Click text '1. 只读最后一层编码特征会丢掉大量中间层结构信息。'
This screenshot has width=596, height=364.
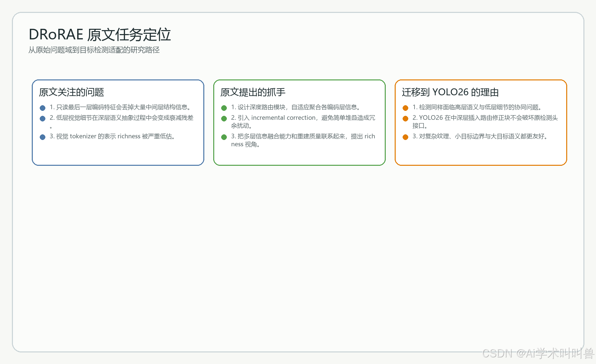pos(120,107)
